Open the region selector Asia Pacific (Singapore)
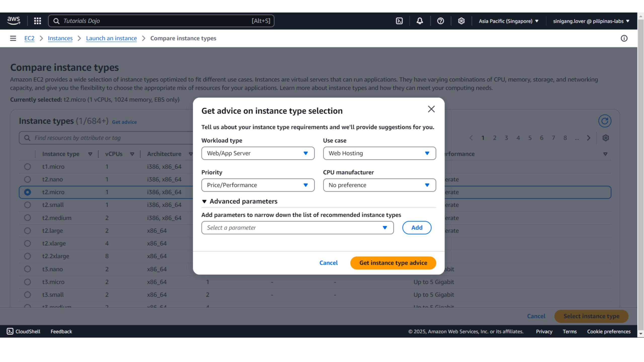The height and width of the screenshot is (362, 644). 508,21
